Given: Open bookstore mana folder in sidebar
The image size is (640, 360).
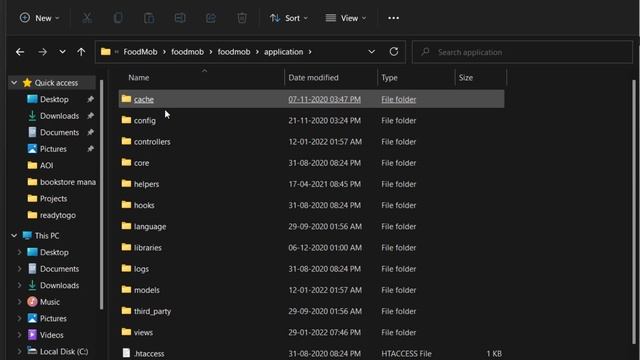Looking at the screenshot, I should click(68, 182).
